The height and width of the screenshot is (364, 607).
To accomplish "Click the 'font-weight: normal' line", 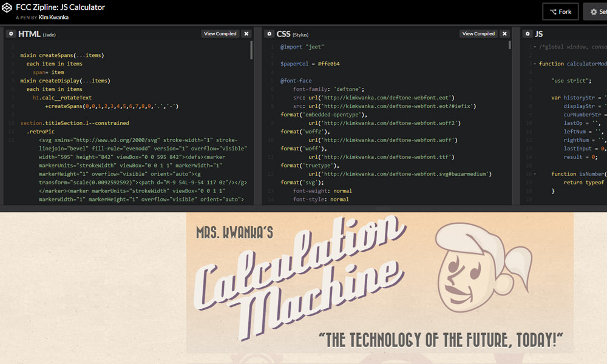I will coord(322,191).
